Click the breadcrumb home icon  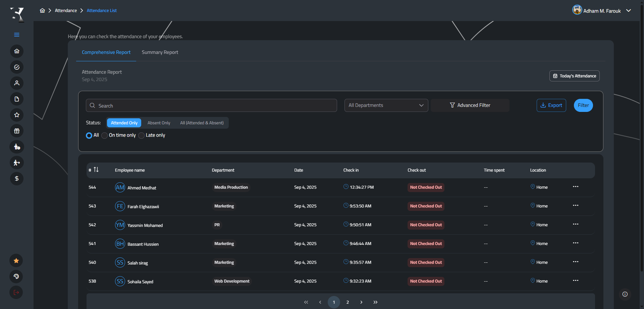(x=42, y=10)
